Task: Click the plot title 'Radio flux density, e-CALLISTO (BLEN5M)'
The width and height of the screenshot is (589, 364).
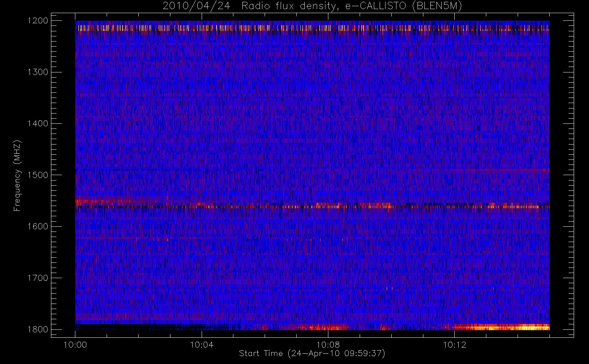Action: point(352,6)
